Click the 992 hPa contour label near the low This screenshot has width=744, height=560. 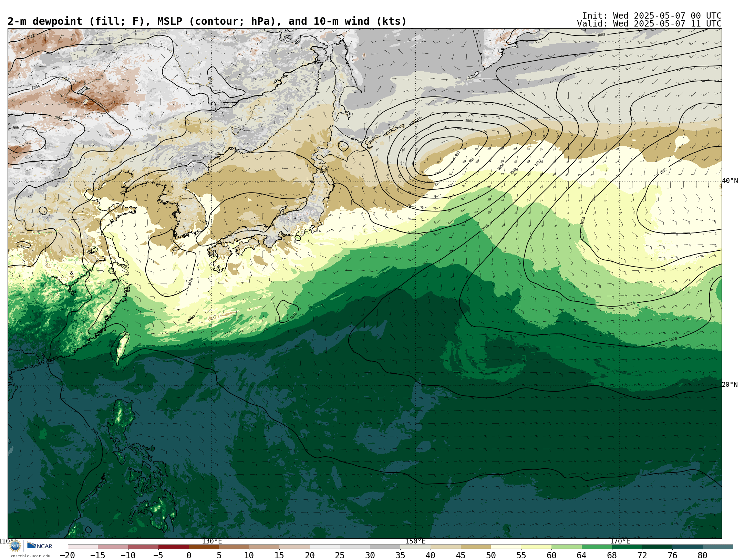458,154
